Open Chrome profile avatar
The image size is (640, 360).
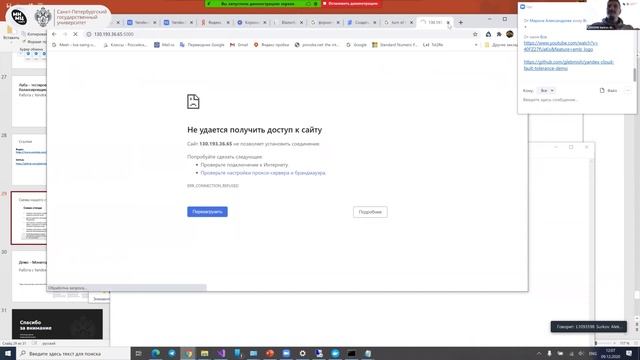(x=509, y=34)
